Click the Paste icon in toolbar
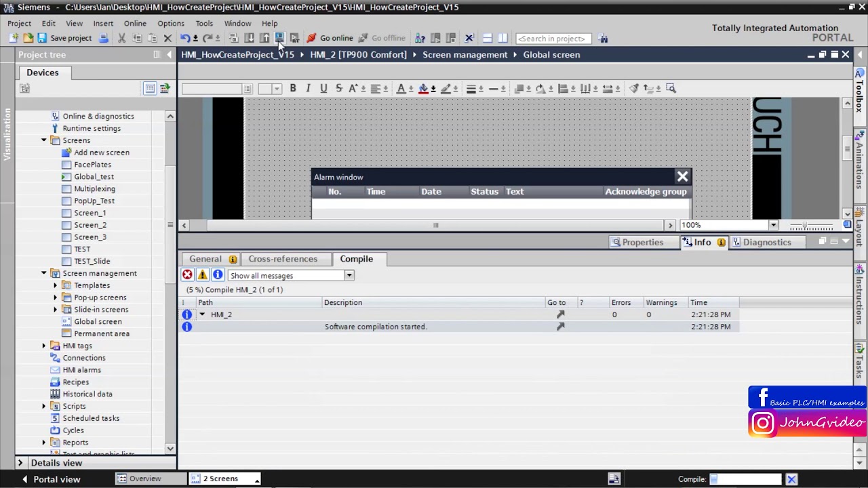 click(x=152, y=39)
